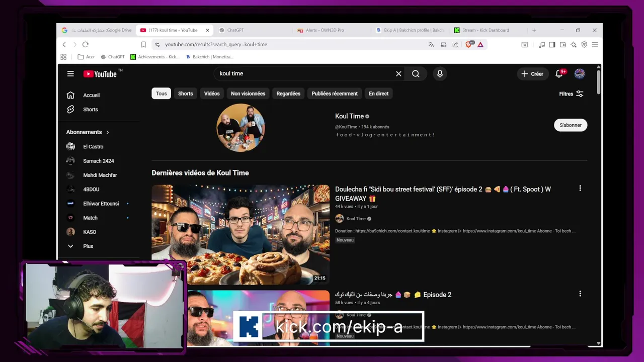Open menu for the Doulecha video

click(x=580, y=188)
